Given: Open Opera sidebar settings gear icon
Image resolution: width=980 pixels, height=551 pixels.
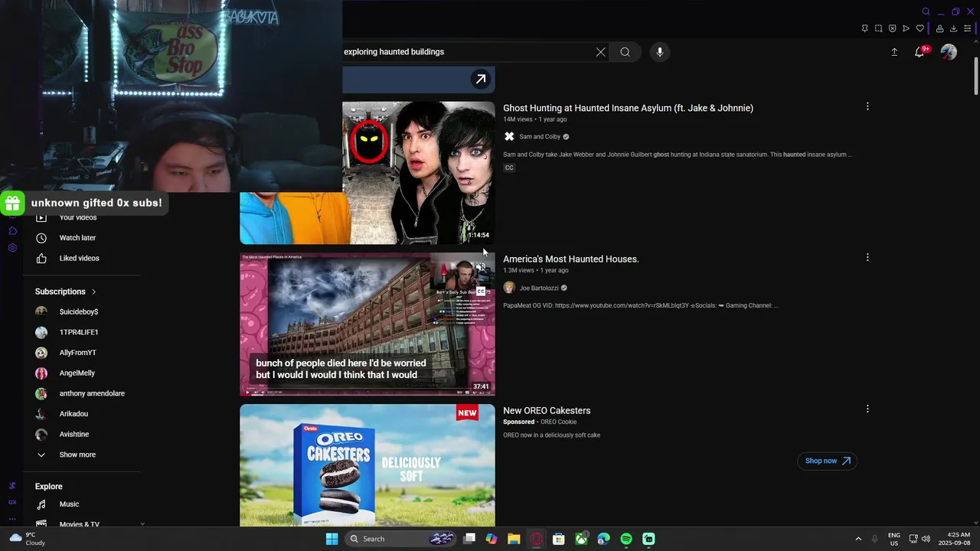Looking at the screenshot, I should coord(12,248).
